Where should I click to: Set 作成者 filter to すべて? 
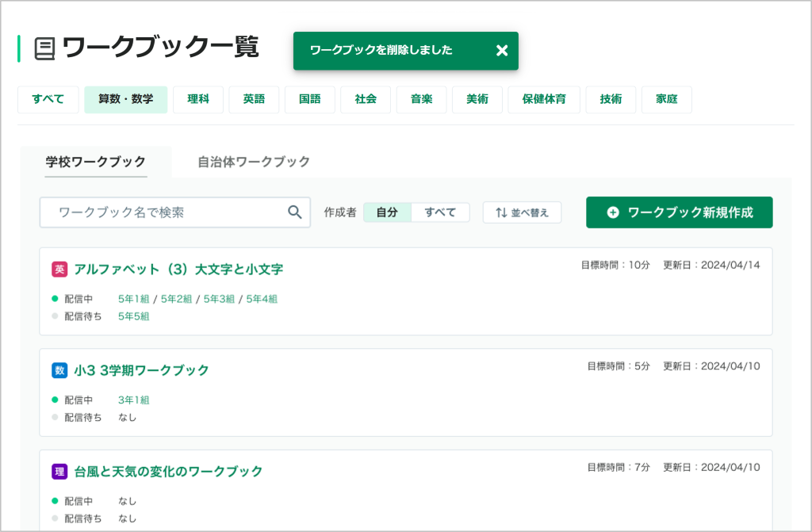[441, 212]
